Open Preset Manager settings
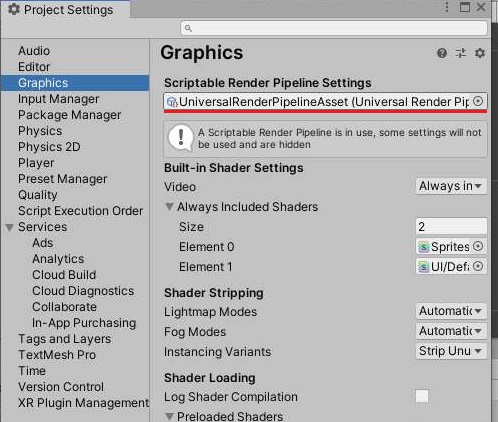Image resolution: width=498 pixels, height=422 pixels. pyautogui.click(x=63, y=179)
